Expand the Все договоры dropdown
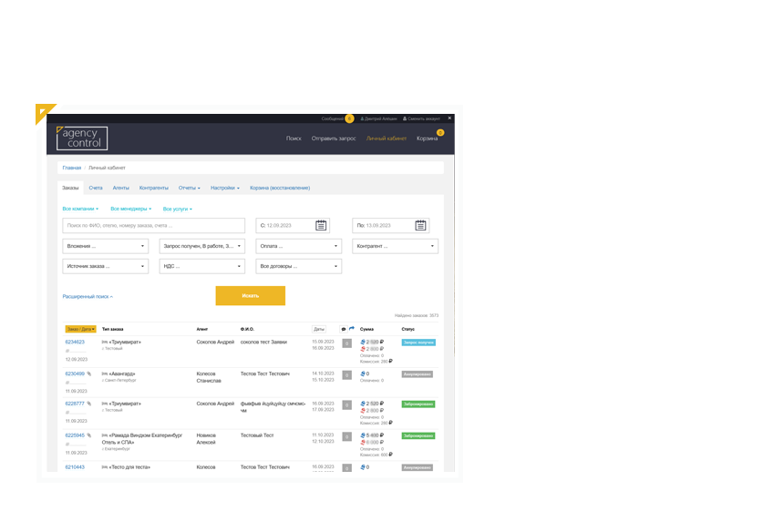784x532 pixels. 298,266
